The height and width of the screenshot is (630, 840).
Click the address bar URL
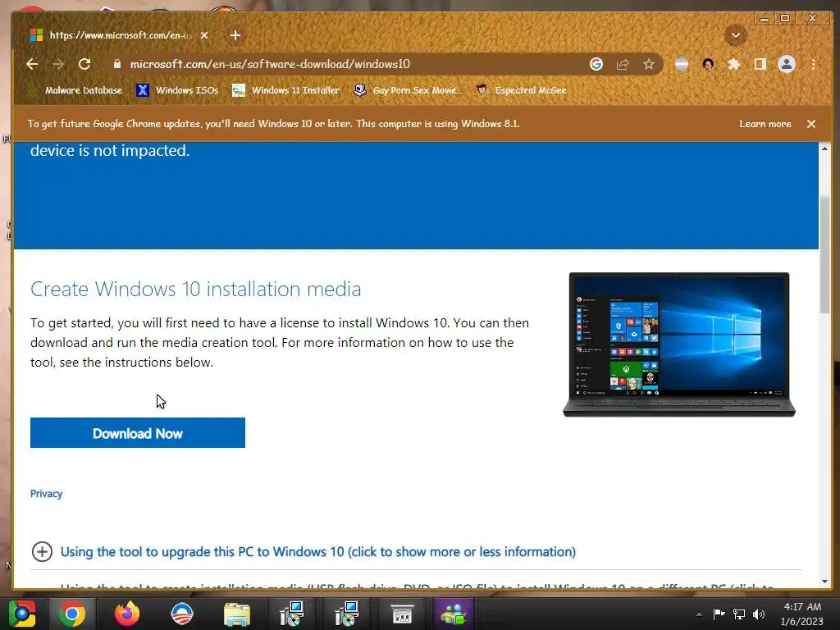270,64
